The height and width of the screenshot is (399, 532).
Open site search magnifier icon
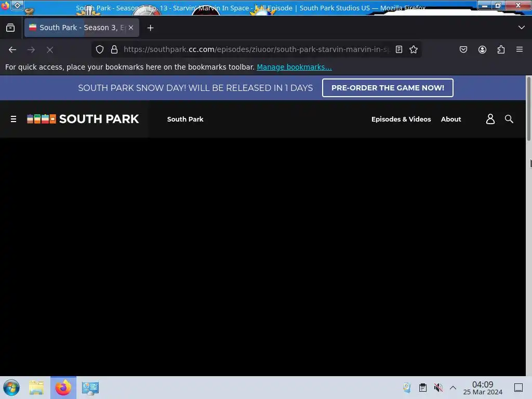[x=509, y=119]
